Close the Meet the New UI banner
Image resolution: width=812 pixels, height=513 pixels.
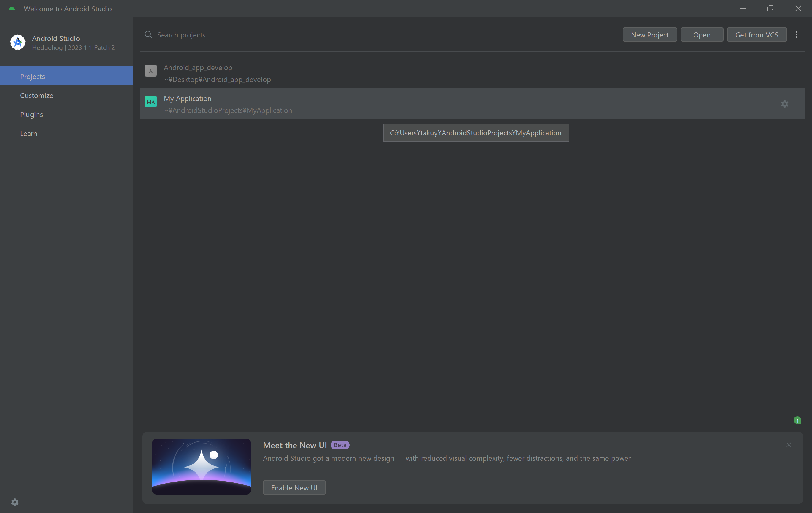789,445
